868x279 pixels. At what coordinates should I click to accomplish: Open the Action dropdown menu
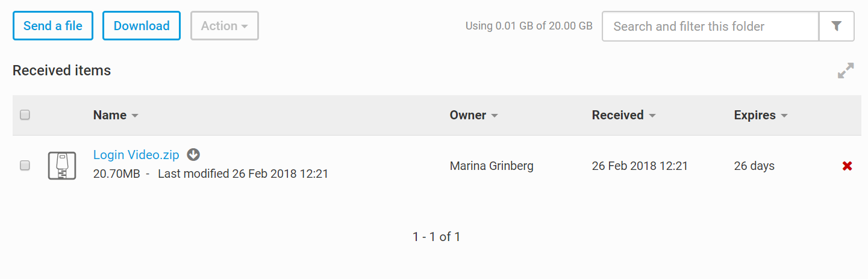[x=224, y=26]
